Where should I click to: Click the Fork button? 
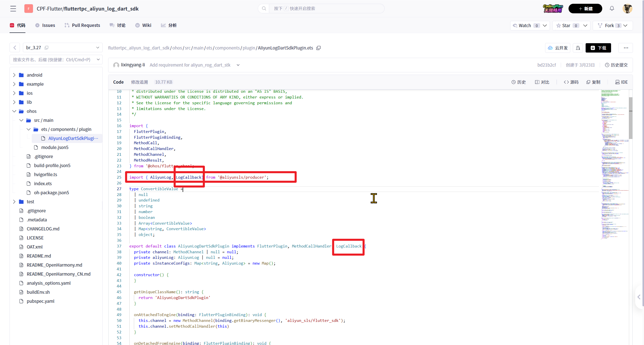click(x=610, y=25)
